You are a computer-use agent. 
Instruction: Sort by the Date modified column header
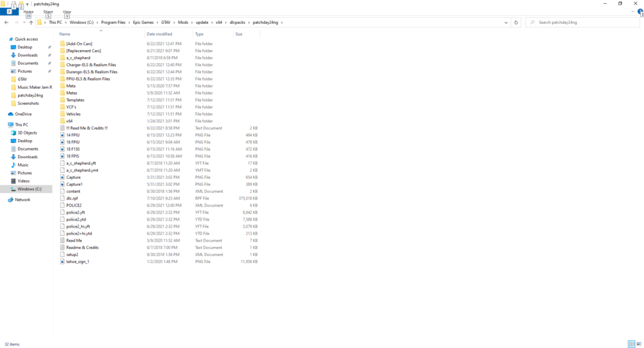[x=159, y=34]
